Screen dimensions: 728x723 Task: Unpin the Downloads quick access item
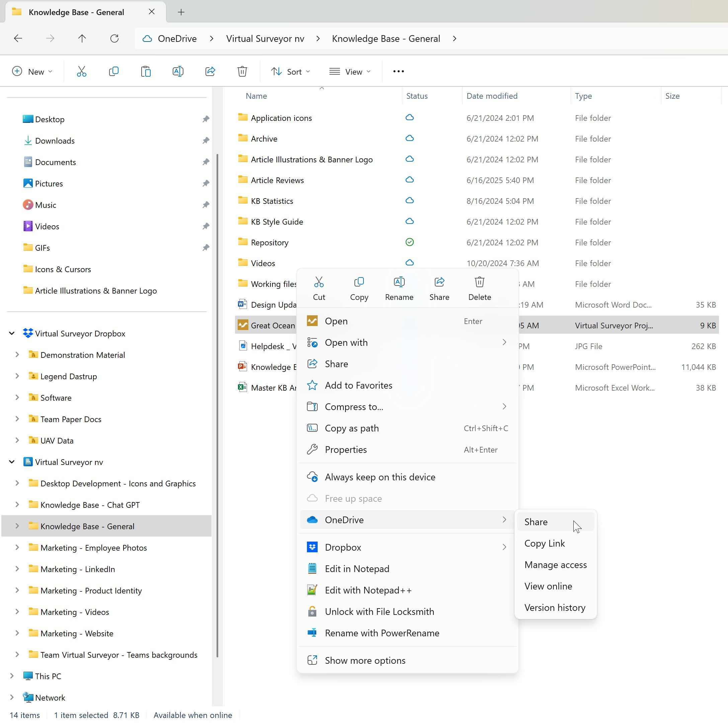point(206,141)
